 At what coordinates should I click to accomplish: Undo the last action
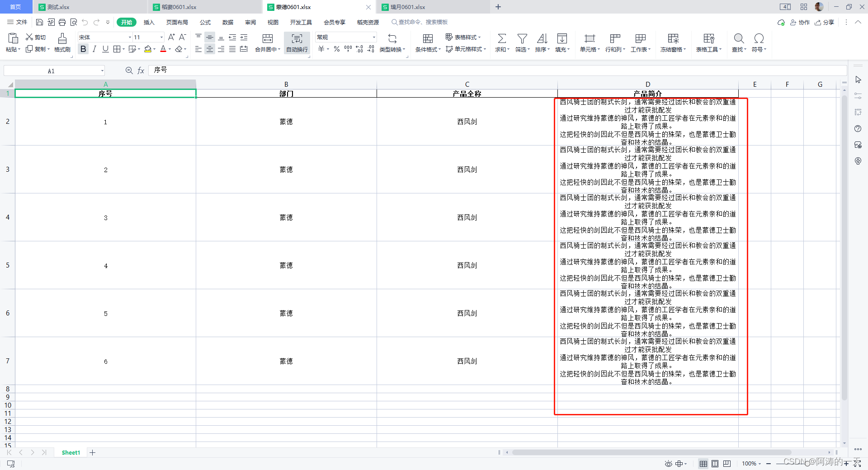(85, 22)
